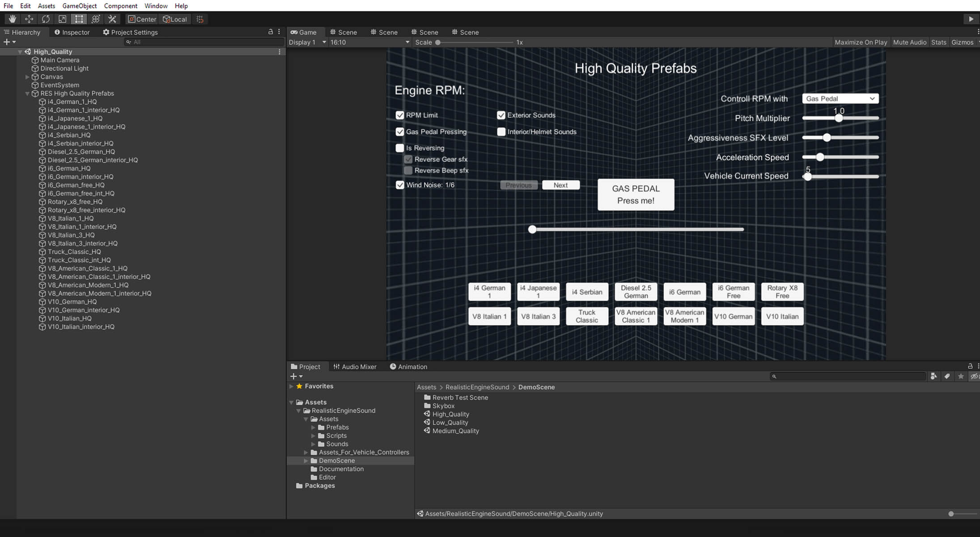Toggle the Is Reversing checkbox
This screenshot has height=537, width=980.
point(400,148)
